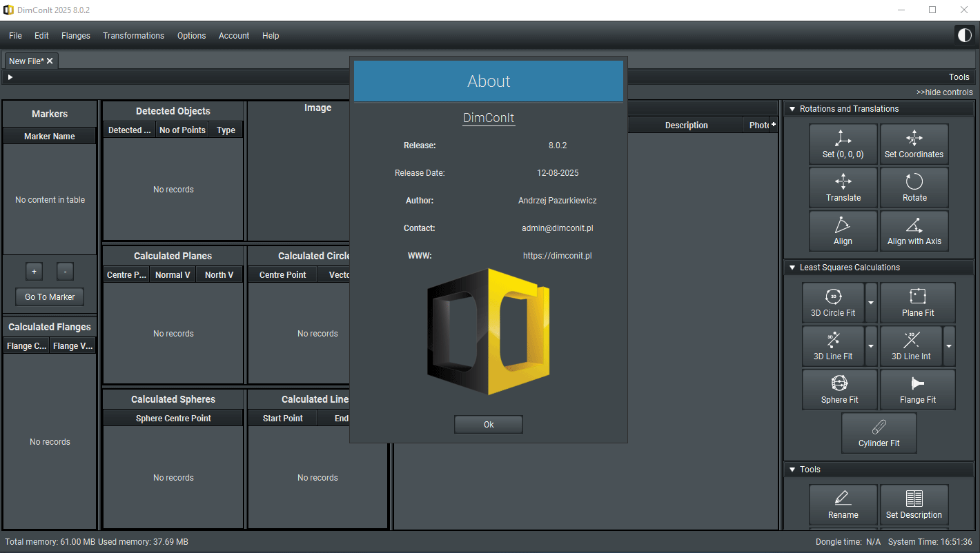Close the New File tab
Viewport: 980px width, 553px height.
pyautogui.click(x=50, y=61)
